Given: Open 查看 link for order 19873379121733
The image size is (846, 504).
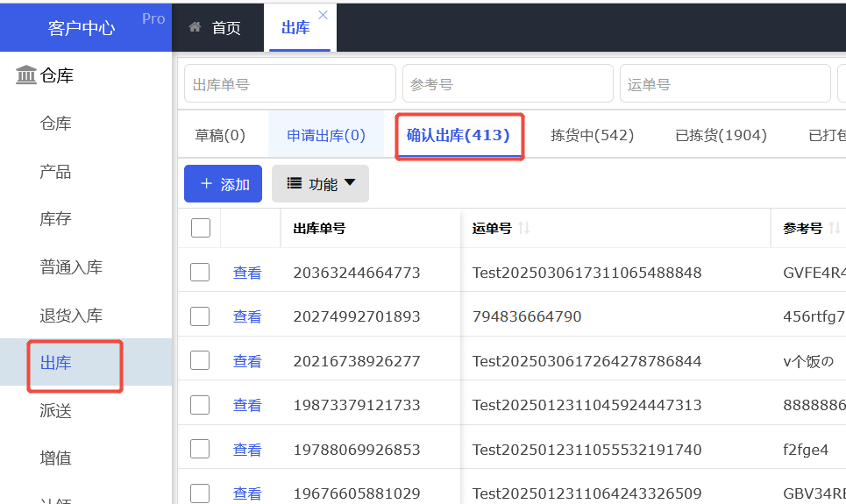Looking at the screenshot, I should point(247,405).
